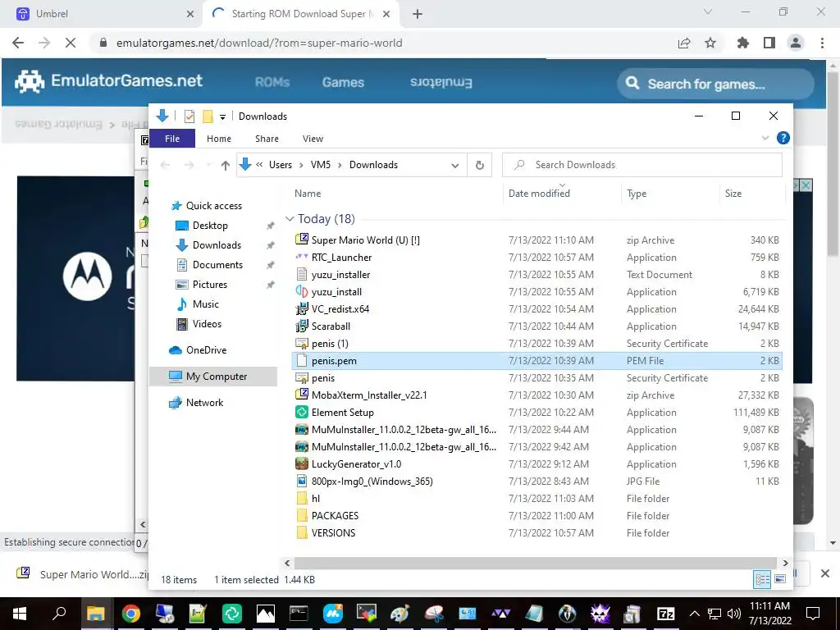Viewport: 840px width, 630px height.
Task: Open the Snipping Tool taskbar icon
Action: click(434, 614)
